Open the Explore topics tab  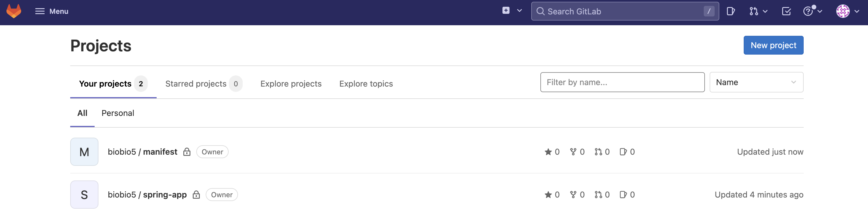366,84
